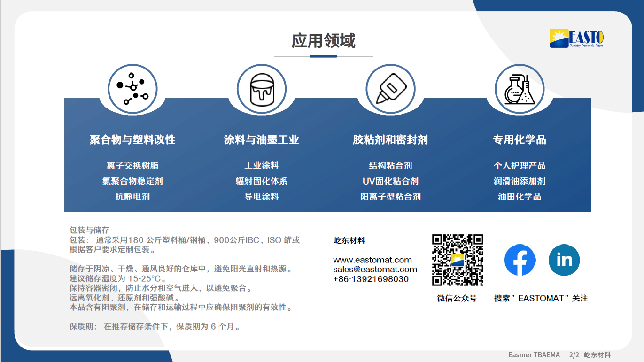
Task: Click the EASTO logo
Action: coord(577,38)
